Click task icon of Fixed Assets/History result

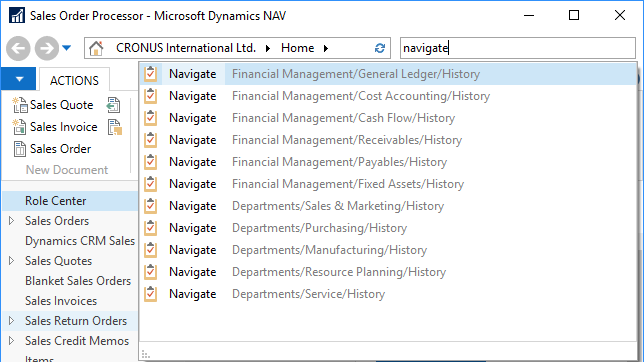(151, 184)
